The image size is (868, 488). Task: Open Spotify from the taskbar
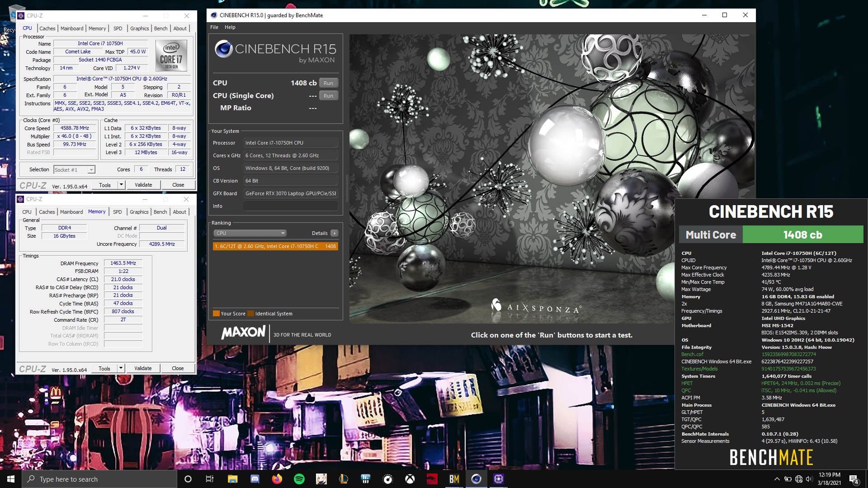299,479
